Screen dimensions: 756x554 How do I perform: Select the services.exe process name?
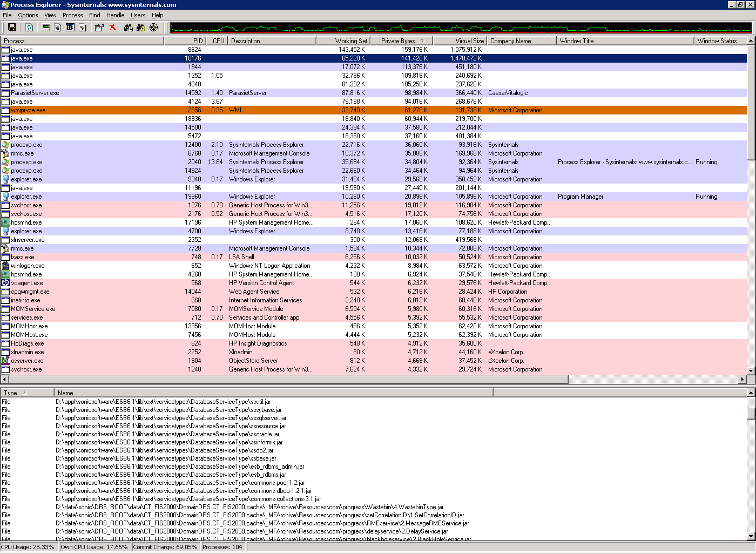coord(27,317)
